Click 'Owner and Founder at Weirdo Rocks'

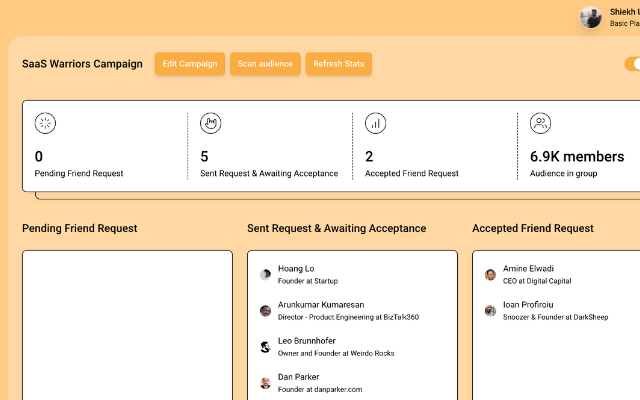click(x=336, y=353)
